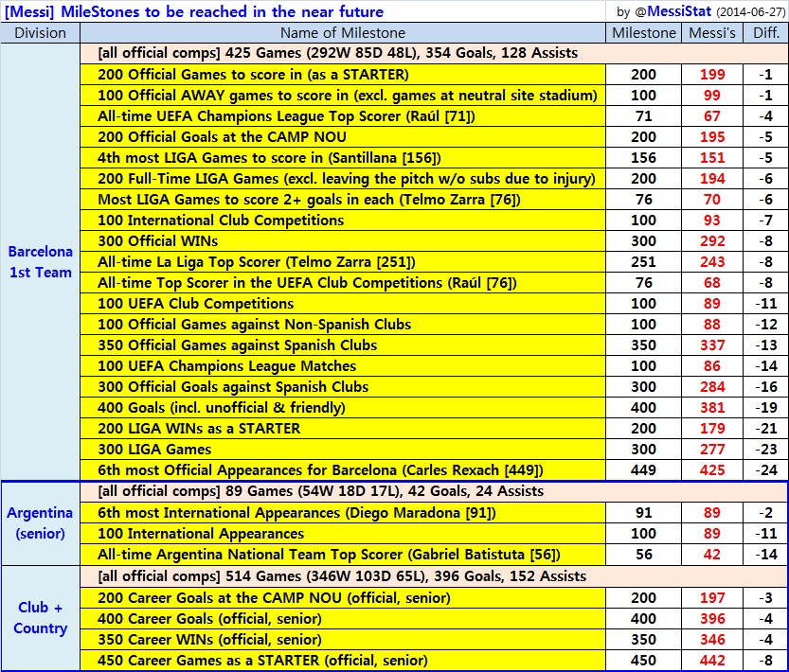Select the red "381" Messi's value

(x=712, y=408)
